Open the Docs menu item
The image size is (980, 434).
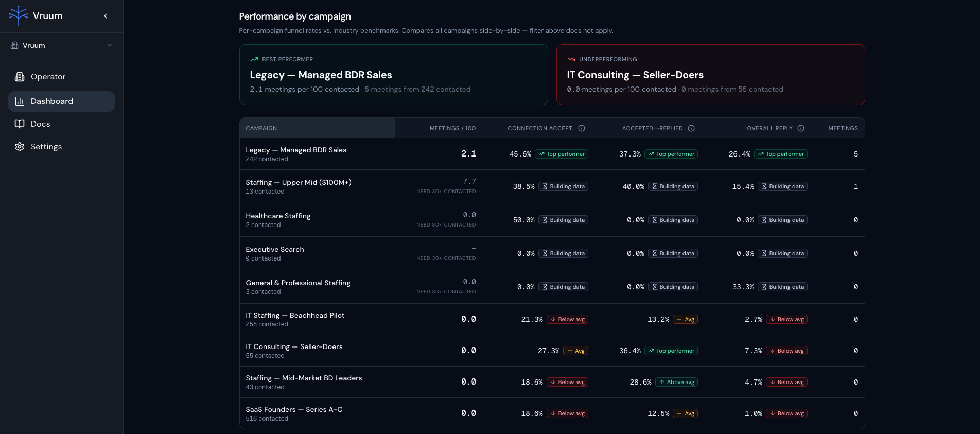(61, 124)
